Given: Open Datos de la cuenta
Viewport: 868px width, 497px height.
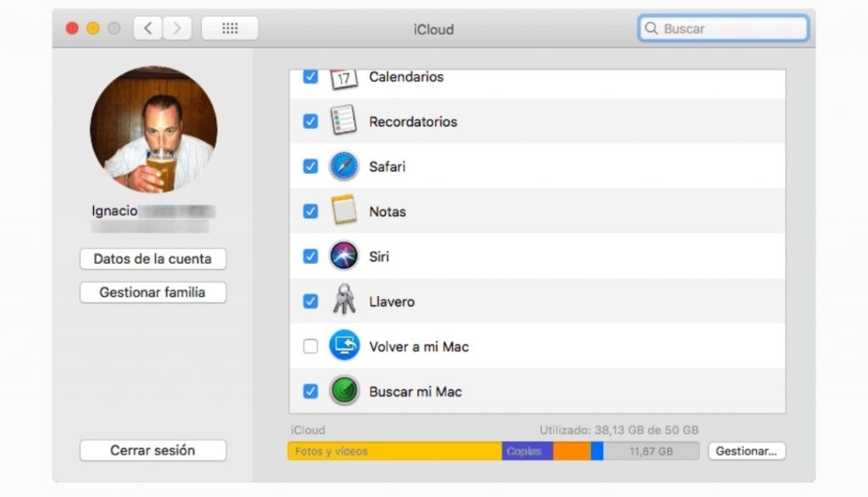Looking at the screenshot, I should (x=153, y=259).
